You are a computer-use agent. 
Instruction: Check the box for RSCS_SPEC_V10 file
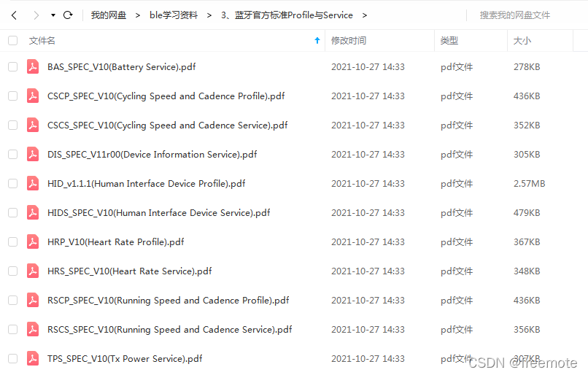pyautogui.click(x=12, y=330)
